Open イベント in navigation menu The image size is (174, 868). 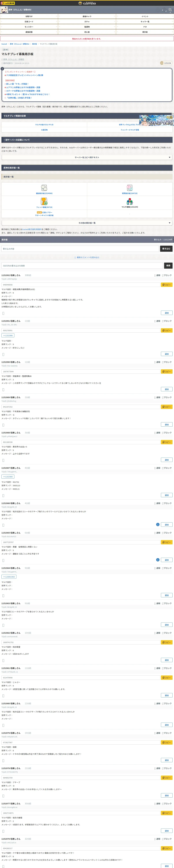point(145,16)
